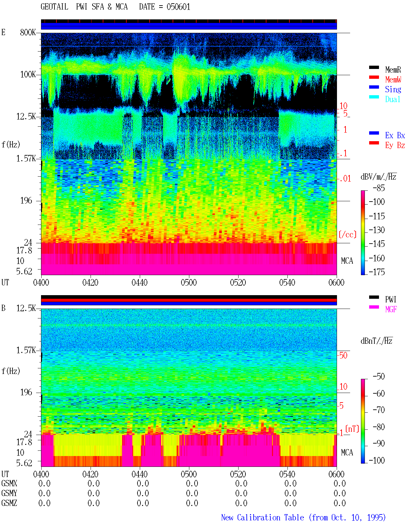Select the "Sing" legend label

click(x=393, y=89)
